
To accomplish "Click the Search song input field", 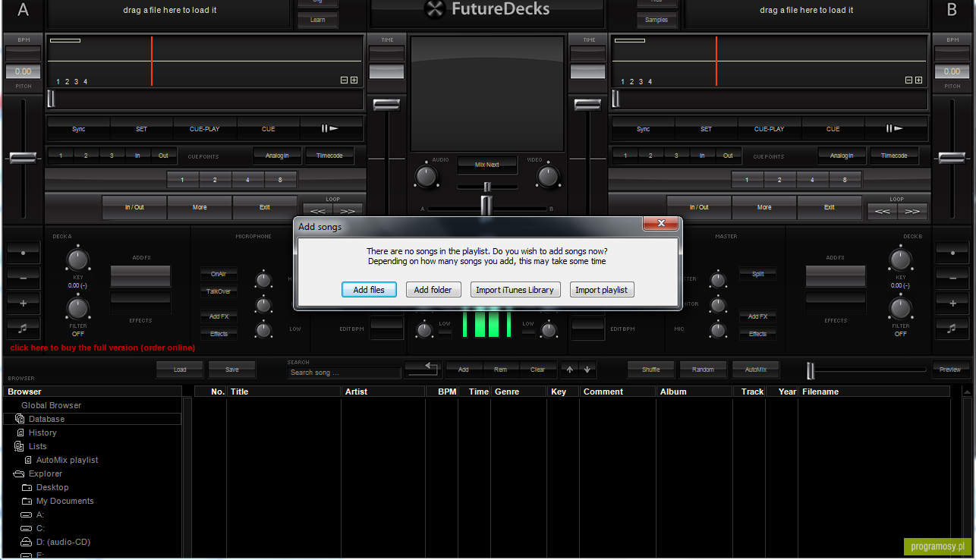I will 344,373.
